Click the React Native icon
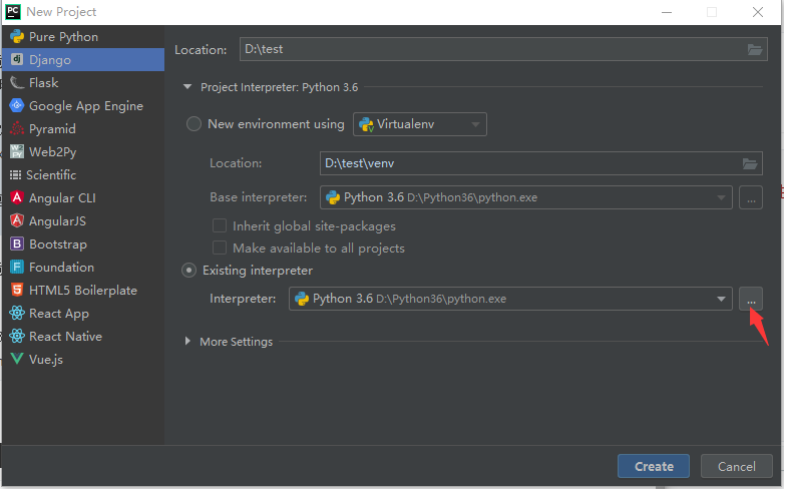The width and height of the screenshot is (786, 491). [x=17, y=336]
